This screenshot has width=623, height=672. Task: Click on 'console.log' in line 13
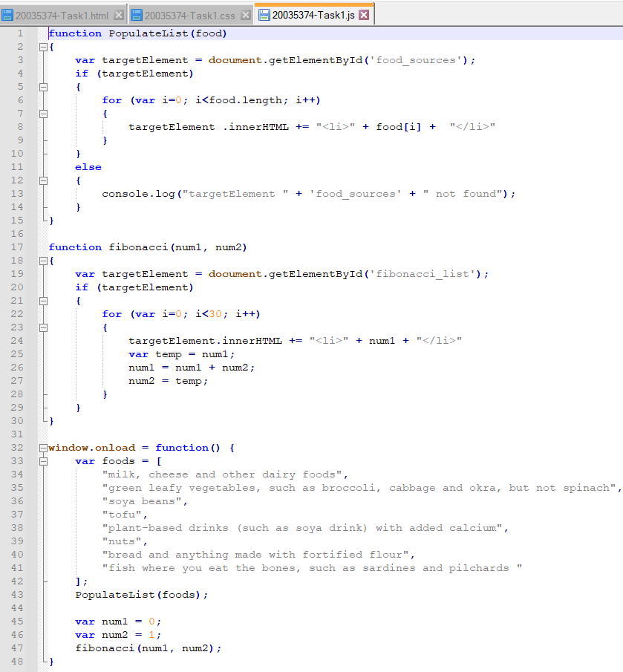pyautogui.click(x=138, y=194)
